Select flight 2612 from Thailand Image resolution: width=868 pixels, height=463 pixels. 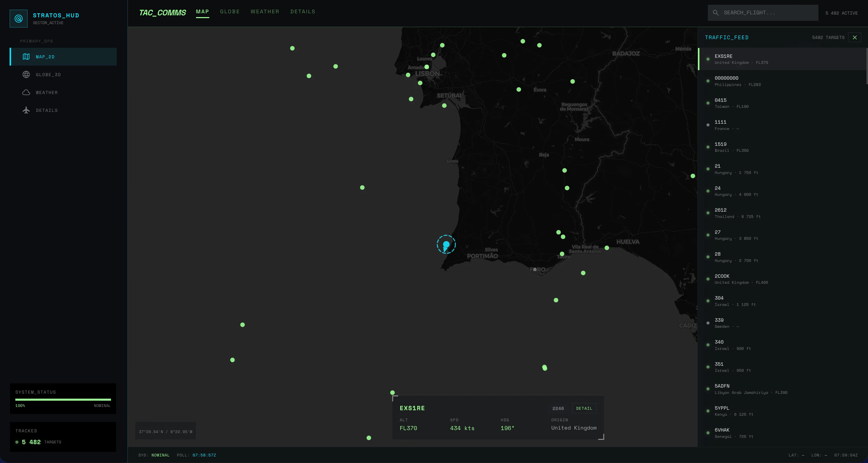pos(782,213)
